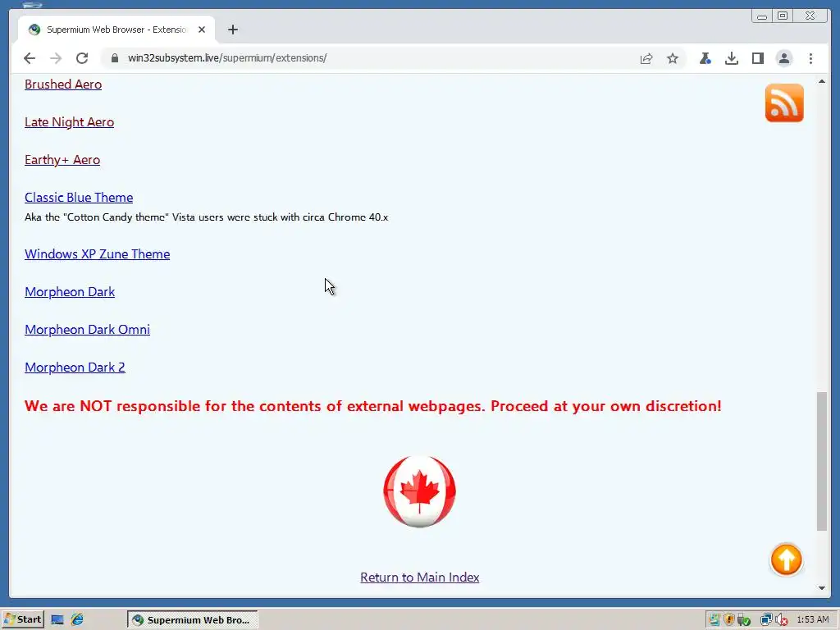The image size is (840, 630).
Task: Toggle the side panel icon
Action: 757,58
